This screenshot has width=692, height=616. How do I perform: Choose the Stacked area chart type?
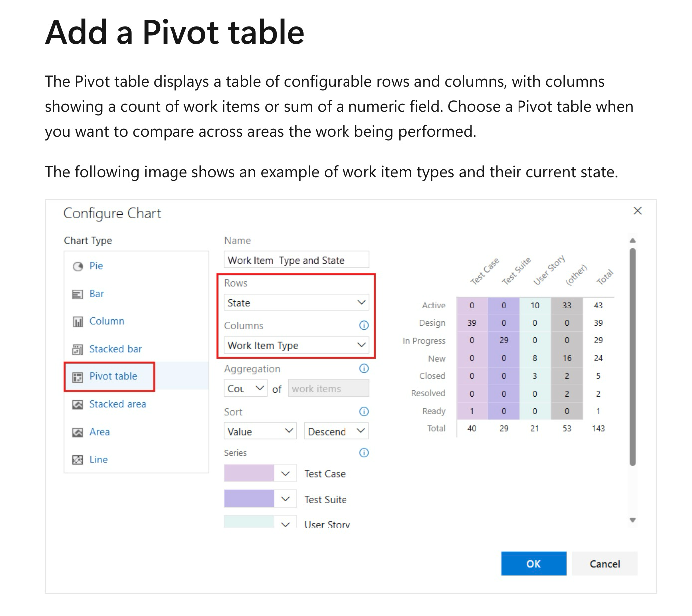point(117,404)
